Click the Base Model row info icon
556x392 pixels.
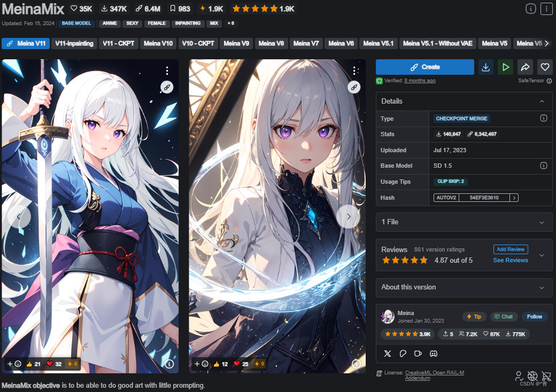(x=544, y=166)
